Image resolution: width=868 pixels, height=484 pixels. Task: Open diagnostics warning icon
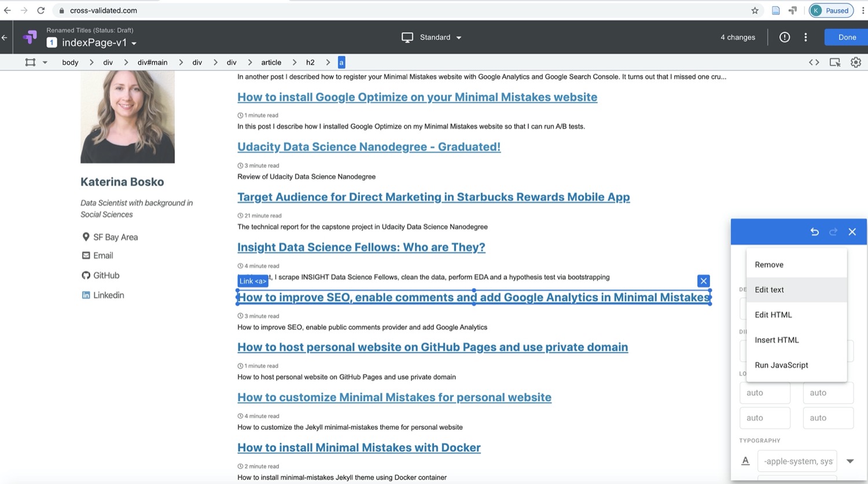click(x=784, y=37)
